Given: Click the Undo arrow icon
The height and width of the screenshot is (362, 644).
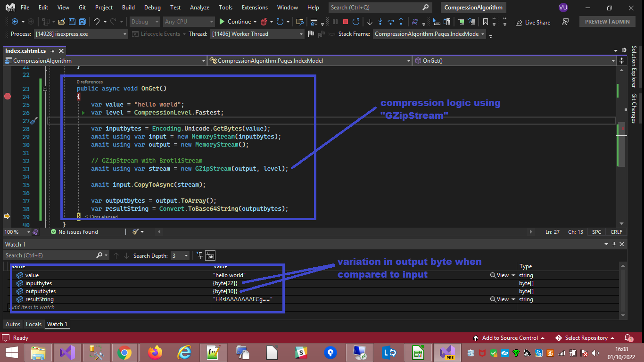Looking at the screenshot, I should (x=97, y=22).
